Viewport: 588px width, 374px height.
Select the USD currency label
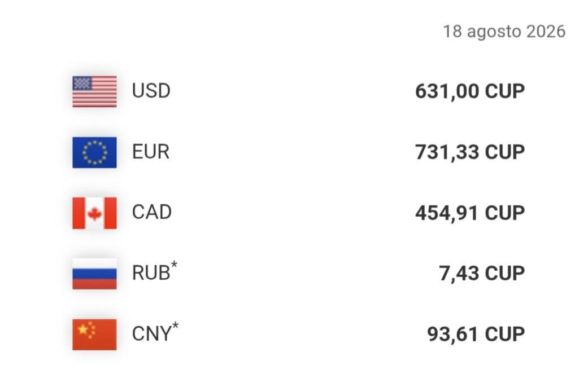click(x=151, y=91)
